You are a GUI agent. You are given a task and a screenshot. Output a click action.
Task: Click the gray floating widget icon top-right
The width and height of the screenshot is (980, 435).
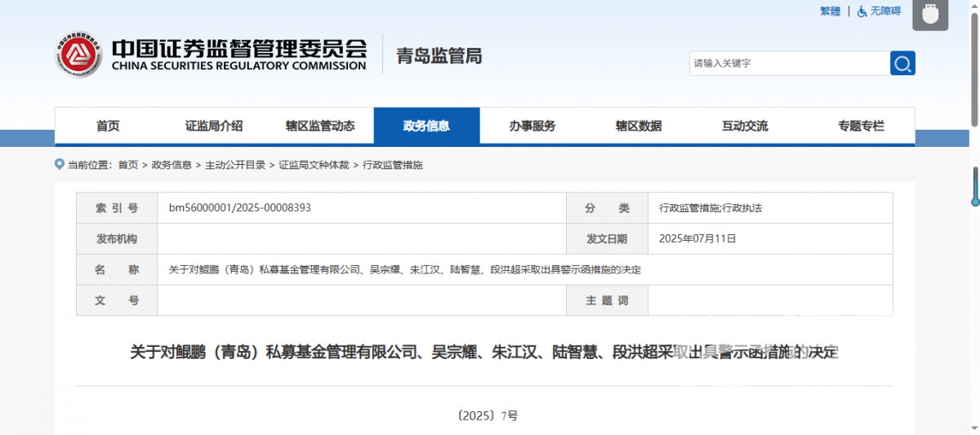(x=929, y=15)
